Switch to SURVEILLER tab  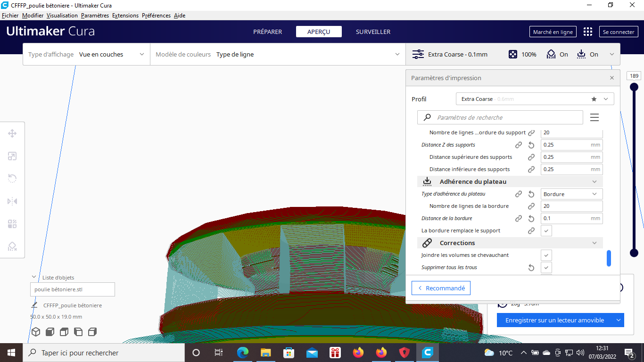coord(373,32)
